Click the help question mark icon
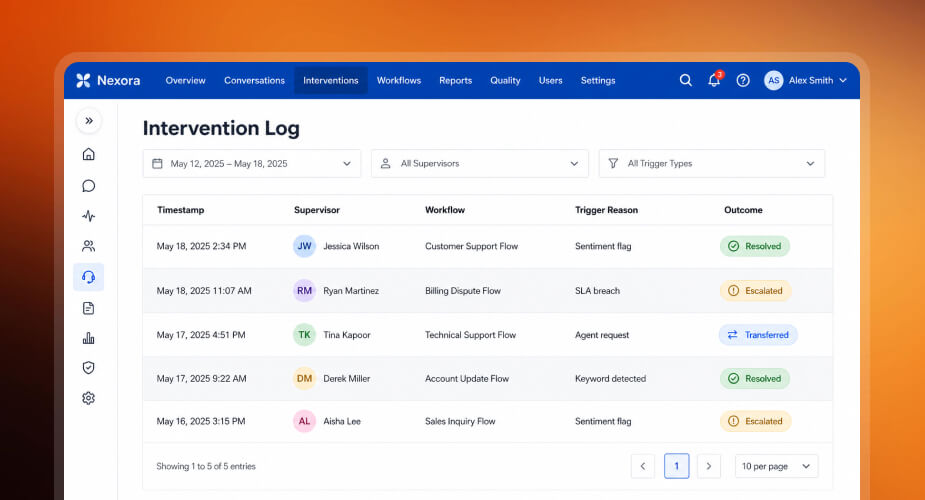This screenshot has height=500, width=925. (x=743, y=80)
